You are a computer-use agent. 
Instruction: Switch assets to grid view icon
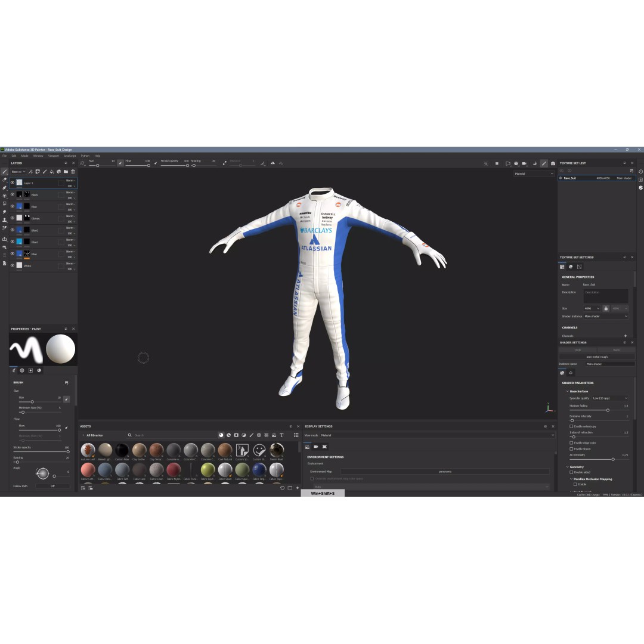[x=296, y=435]
